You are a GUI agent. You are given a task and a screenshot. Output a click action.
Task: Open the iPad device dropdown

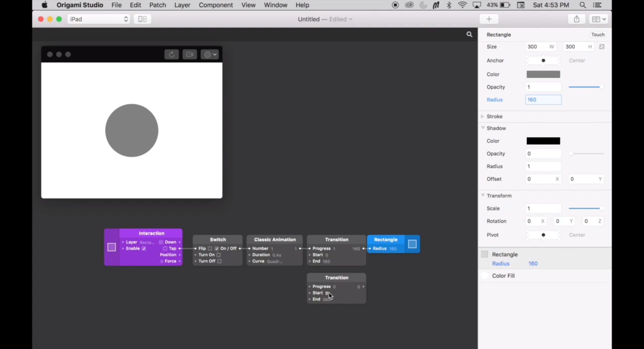[x=99, y=19]
